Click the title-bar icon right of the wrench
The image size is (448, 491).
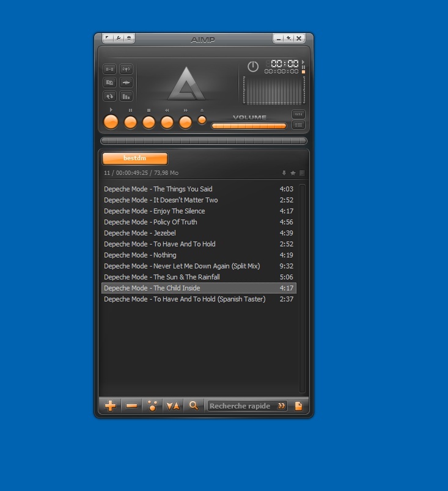(x=129, y=38)
